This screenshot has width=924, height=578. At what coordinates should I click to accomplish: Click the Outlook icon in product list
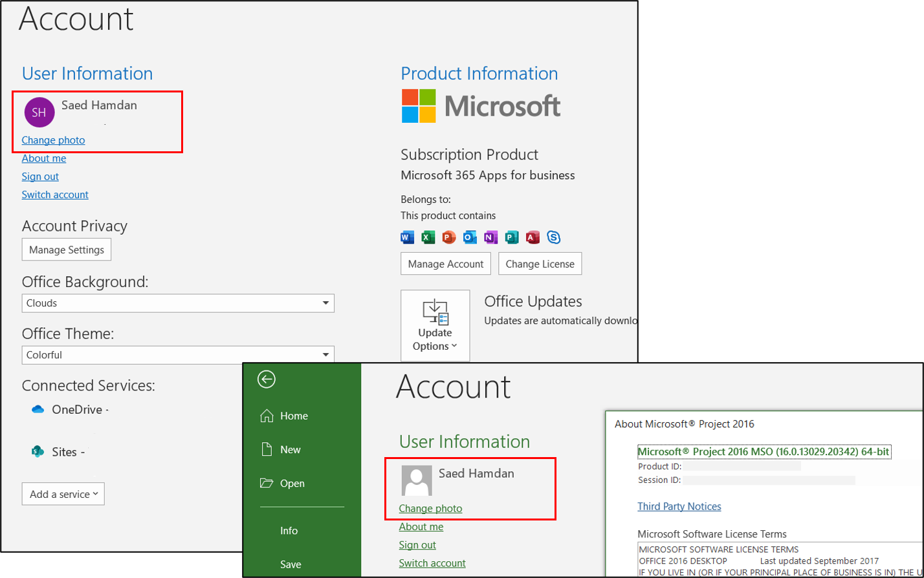click(x=470, y=237)
